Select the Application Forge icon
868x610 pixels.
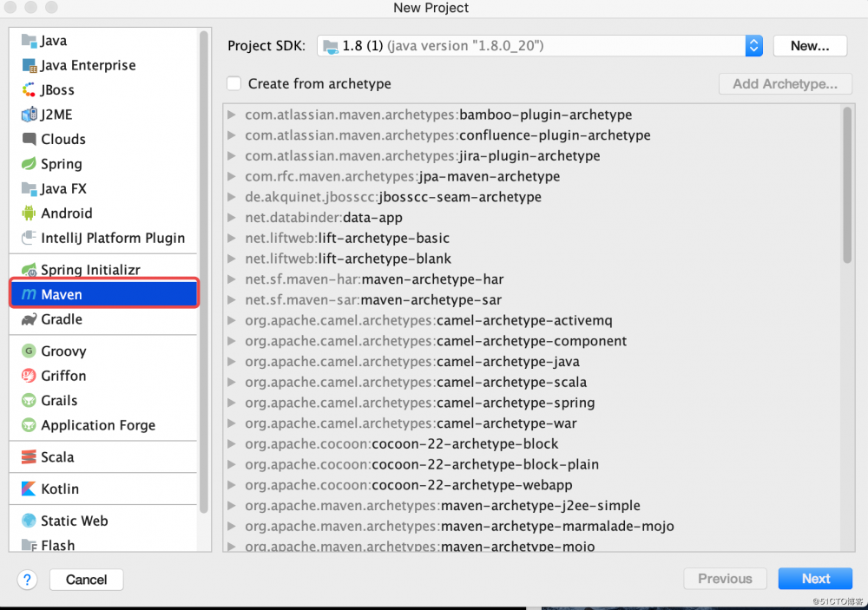point(29,425)
